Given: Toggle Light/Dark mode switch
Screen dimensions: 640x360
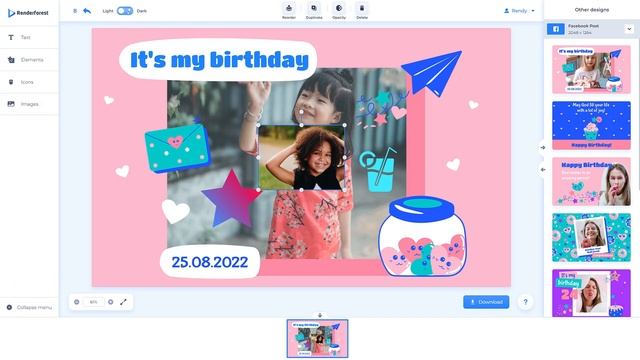Looking at the screenshot, I should click(x=124, y=11).
